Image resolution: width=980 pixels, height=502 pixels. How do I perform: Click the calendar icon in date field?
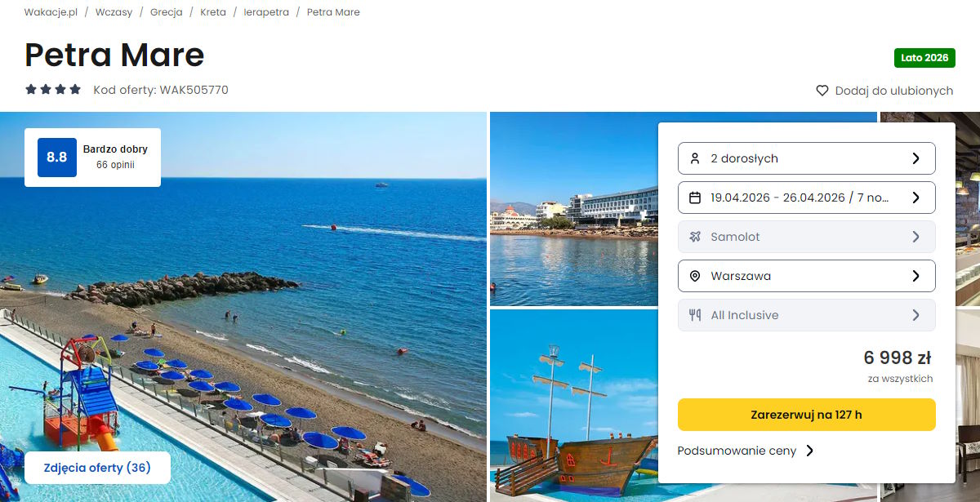coord(695,198)
